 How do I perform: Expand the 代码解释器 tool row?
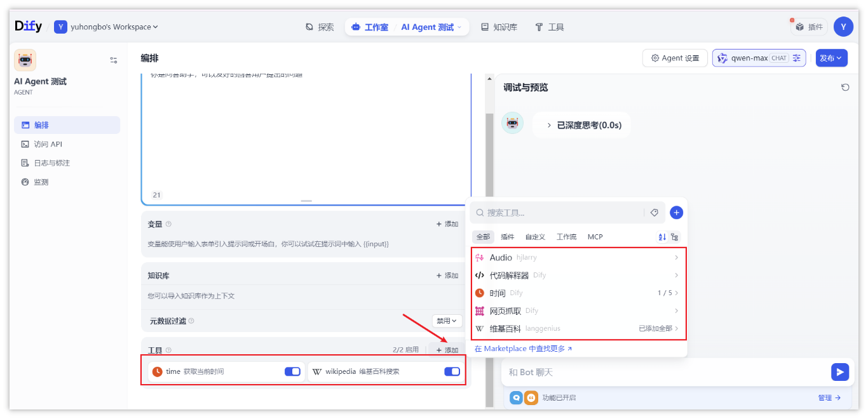pos(578,276)
